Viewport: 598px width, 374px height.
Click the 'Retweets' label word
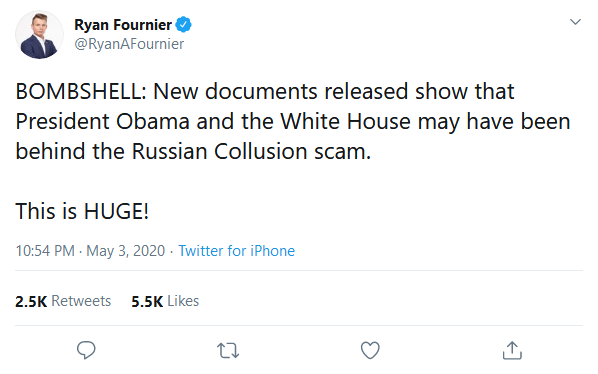tap(81, 301)
